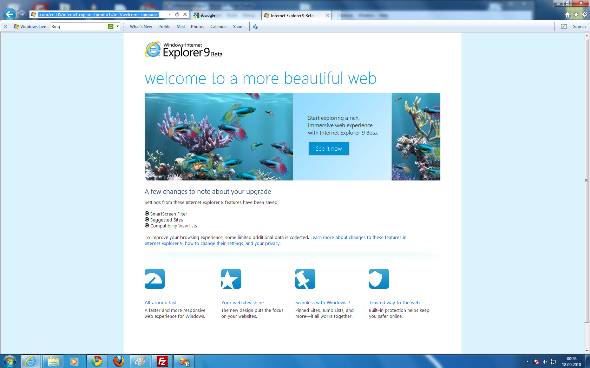Click the selected URL in address bar
The width and height of the screenshot is (590, 368).
point(99,14)
